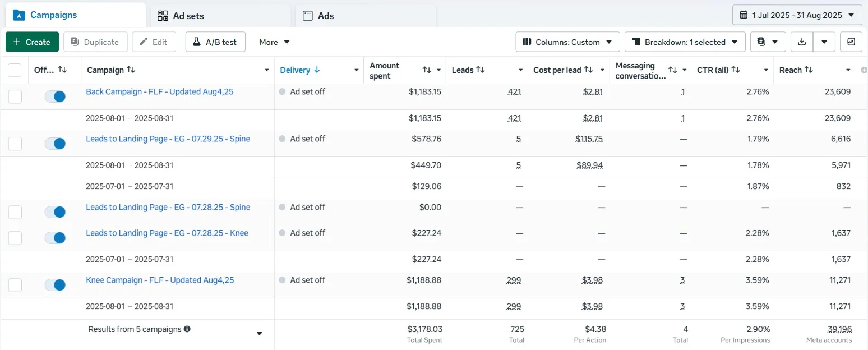The height and width of the screenshot is (350, 868).
Task: Open the charts panel icon
Action: tap(851, 42)
